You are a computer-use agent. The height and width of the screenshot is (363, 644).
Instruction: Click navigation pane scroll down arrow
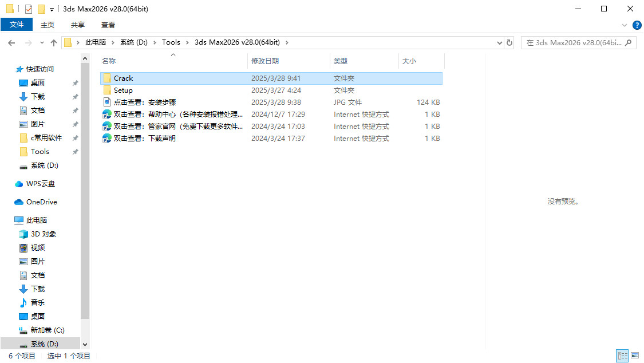pos(85,345)
